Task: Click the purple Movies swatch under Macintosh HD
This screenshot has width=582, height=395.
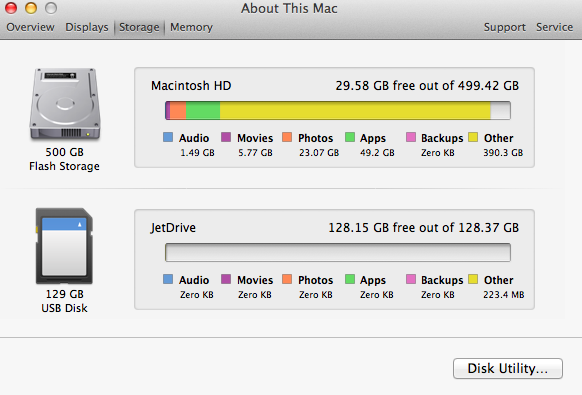Action: (226, 137)
